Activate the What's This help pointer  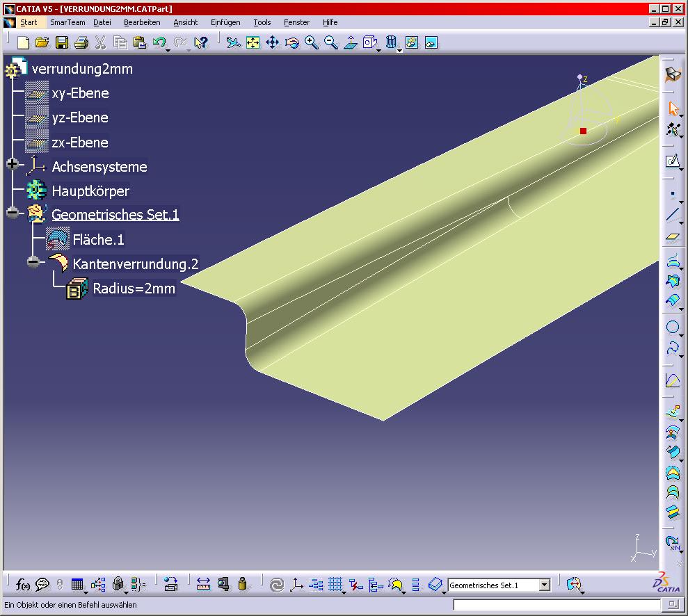tap(200, 42)
